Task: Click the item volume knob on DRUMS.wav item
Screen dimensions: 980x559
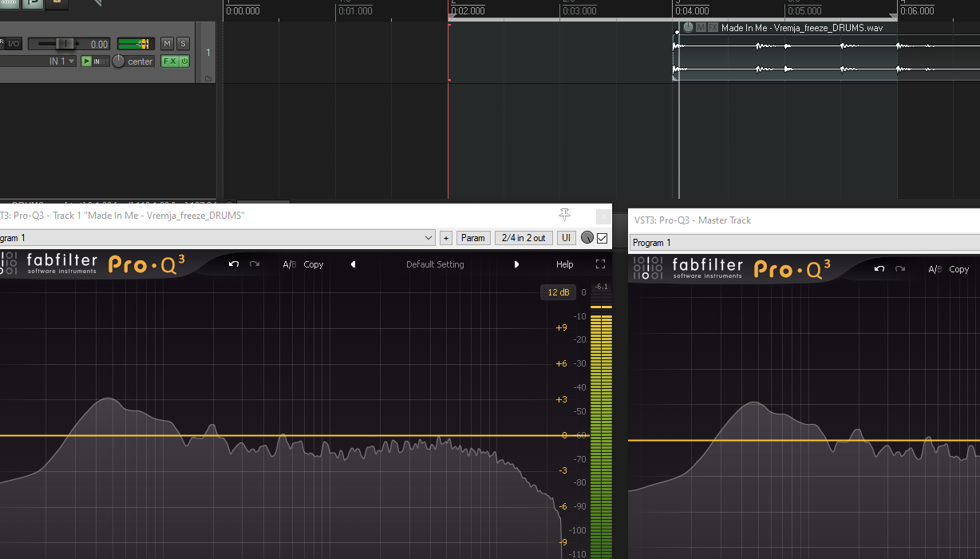Action: click(x=688, y=27)
